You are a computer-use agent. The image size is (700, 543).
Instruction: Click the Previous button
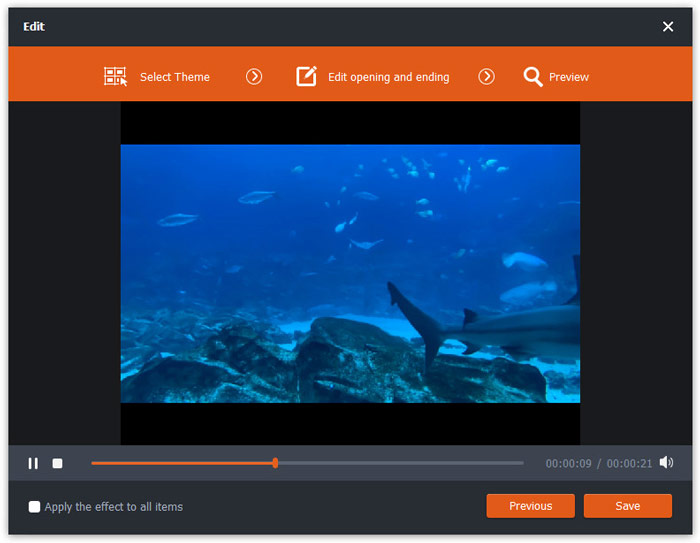(x=530, y=506)
